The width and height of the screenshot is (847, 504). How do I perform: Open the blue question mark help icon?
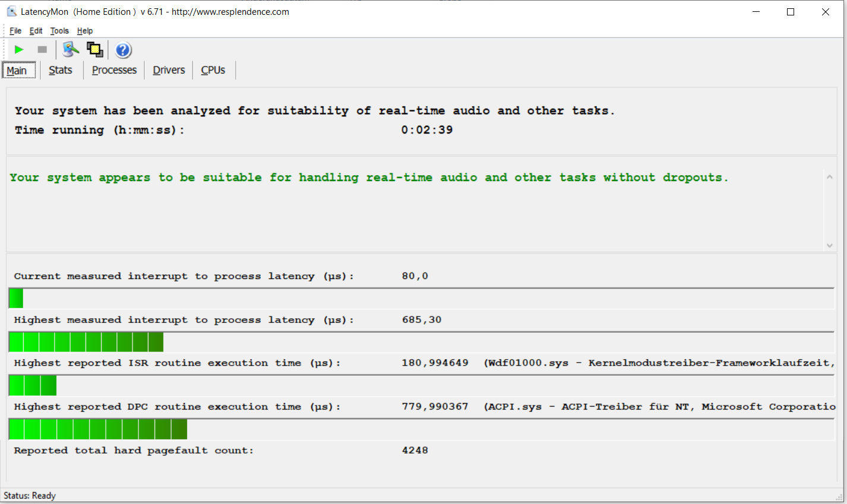tap(123, 50)
